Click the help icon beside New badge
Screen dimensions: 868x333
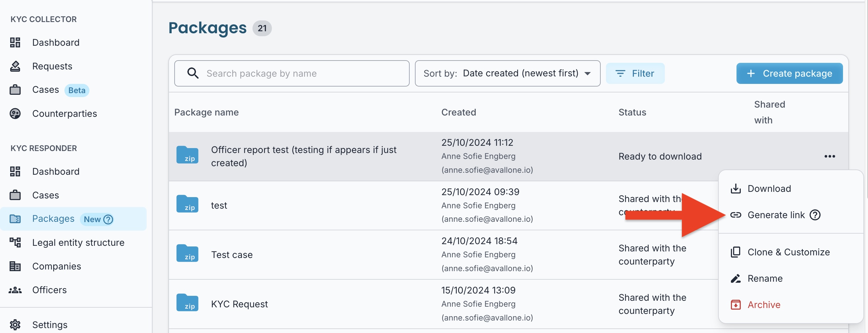click(108, 219)
